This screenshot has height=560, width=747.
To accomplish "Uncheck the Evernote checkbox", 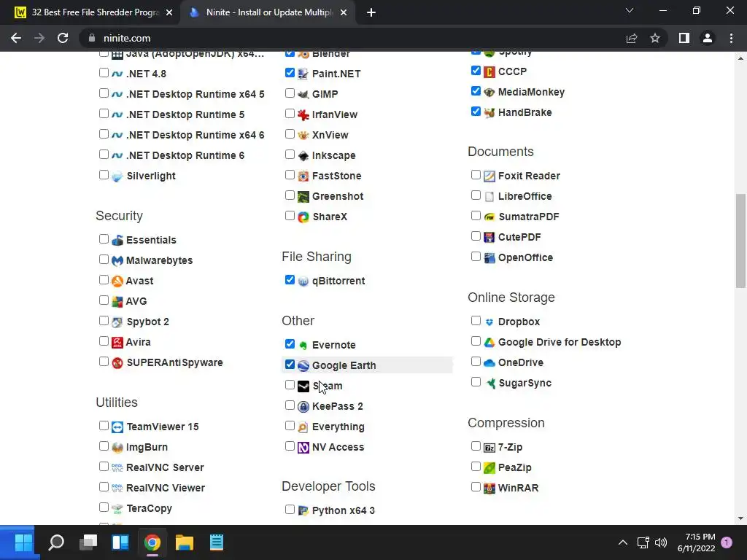I will 290,344.
